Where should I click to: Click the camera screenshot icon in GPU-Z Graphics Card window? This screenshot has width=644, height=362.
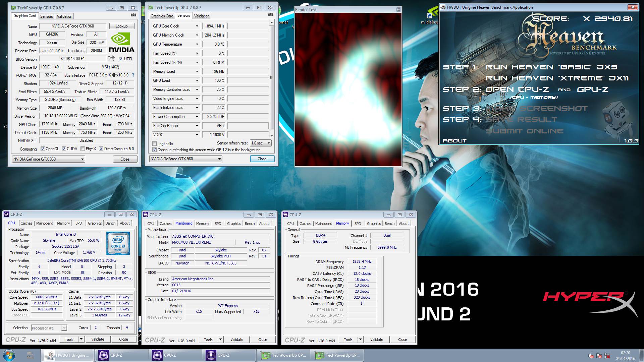click(133, 15)
